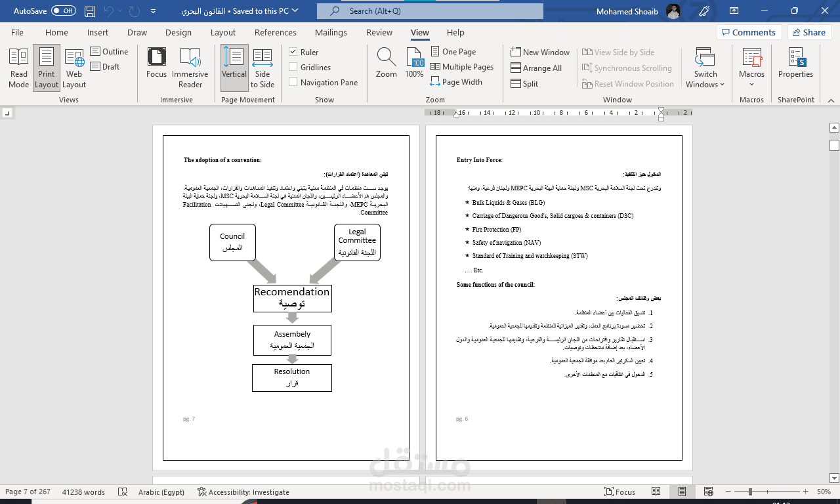
Task: Switch to Draft view
Action: click(x=105, y=66)
